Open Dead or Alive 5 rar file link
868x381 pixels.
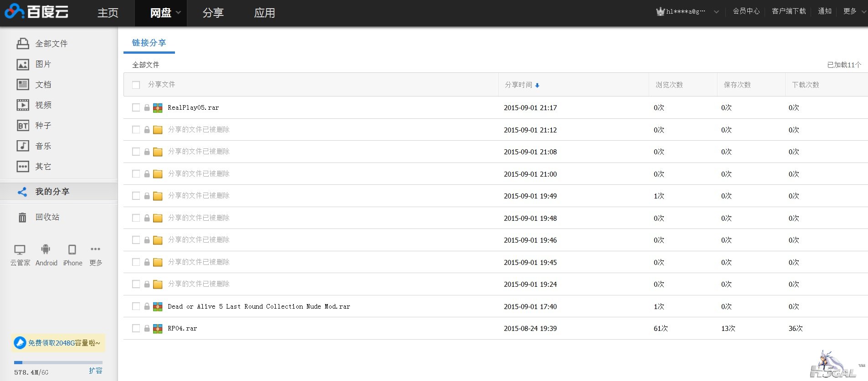(258, 306)
